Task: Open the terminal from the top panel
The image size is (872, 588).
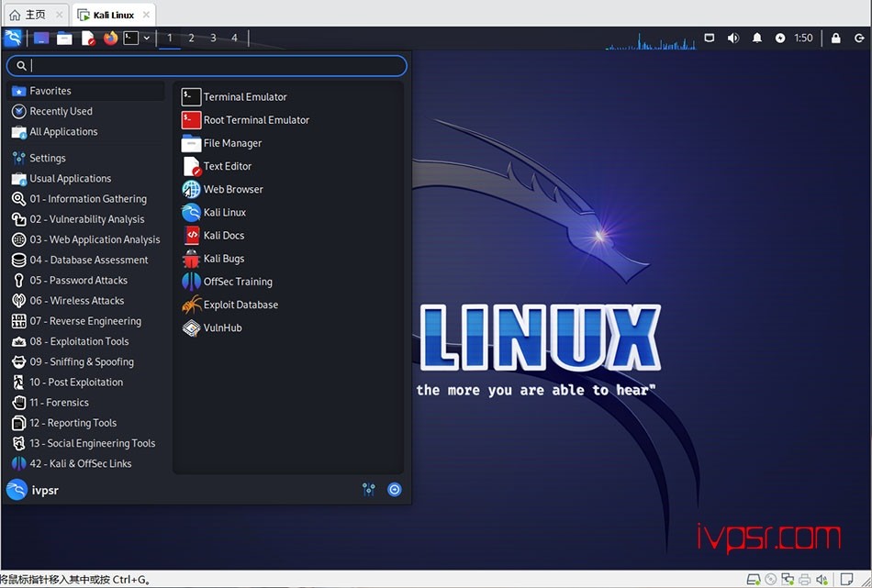Action: click(x=130, y=38)
